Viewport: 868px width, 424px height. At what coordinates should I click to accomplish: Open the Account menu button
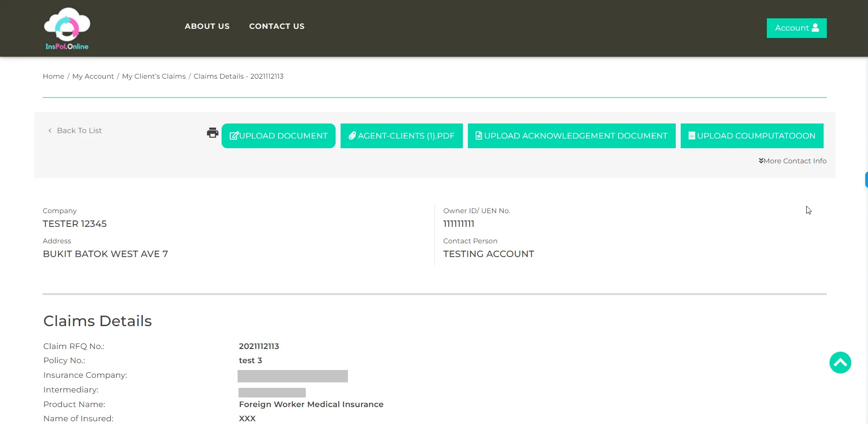pyautogui.click(x=797, y=28)
